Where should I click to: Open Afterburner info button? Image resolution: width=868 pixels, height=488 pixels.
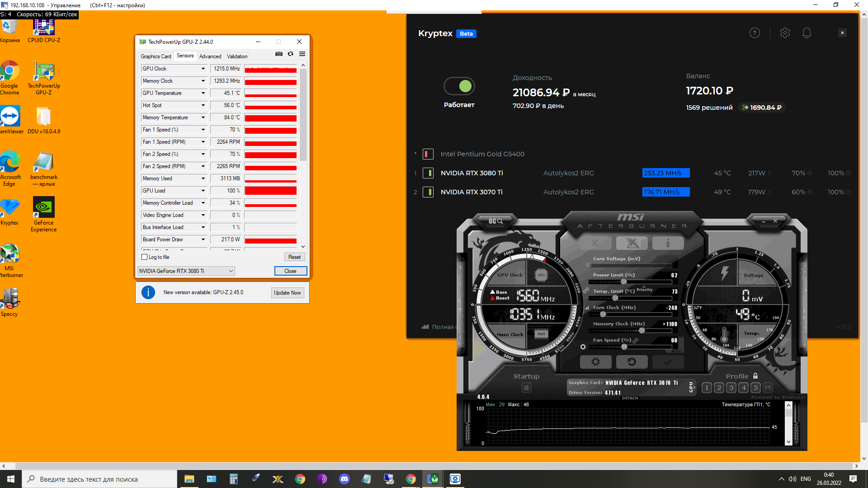pos(668,244)
